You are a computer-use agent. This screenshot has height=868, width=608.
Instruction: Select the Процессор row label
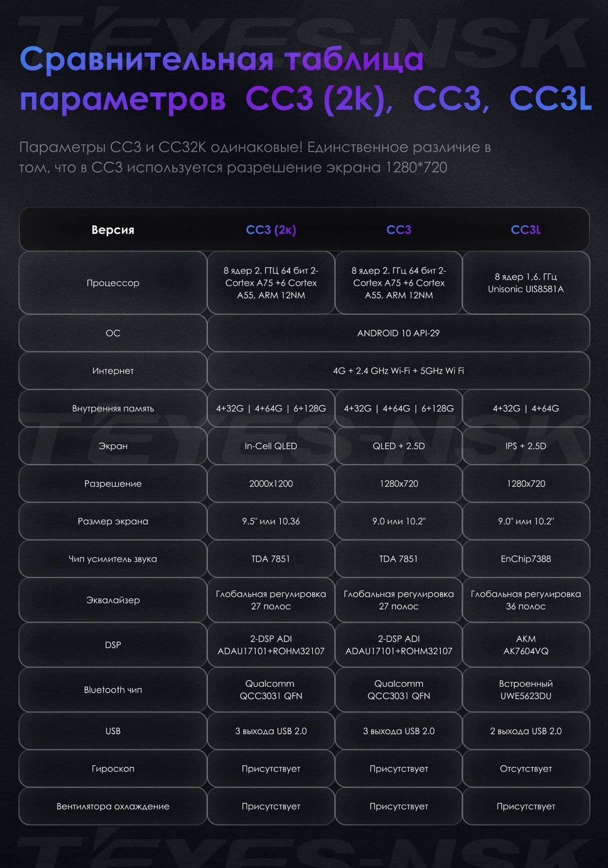(113, 283)
